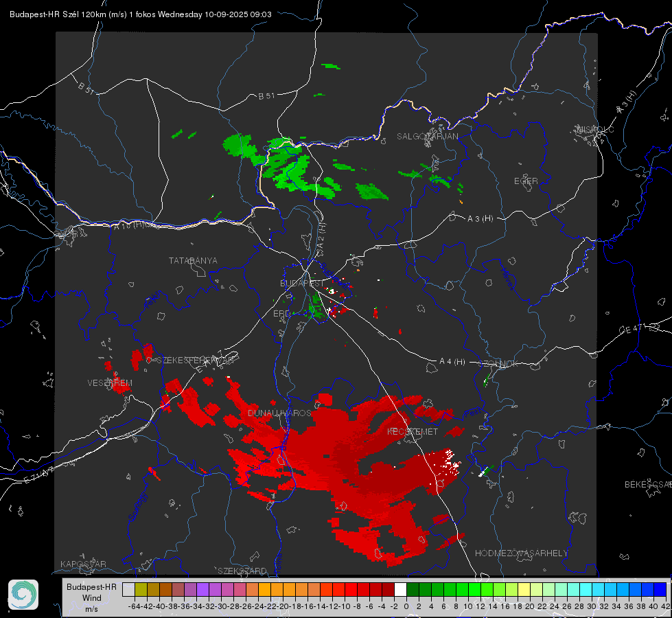Select the olive swatch between -64 and -42
This screenshot has width=672, height=618.
141,589
